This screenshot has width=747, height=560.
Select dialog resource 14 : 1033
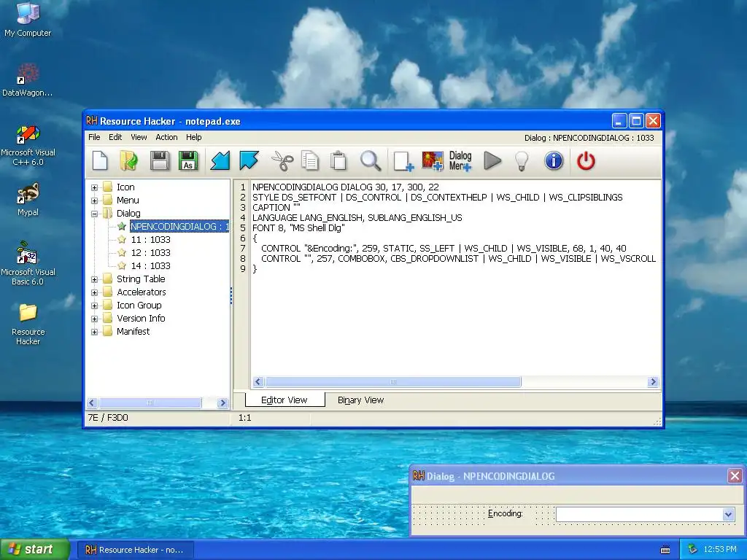click(150, 265)
